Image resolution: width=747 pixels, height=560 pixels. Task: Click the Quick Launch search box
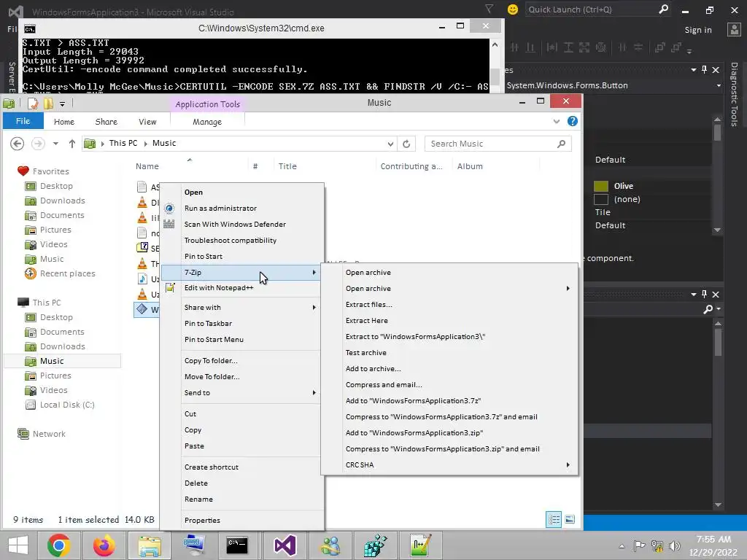point(598,9)
